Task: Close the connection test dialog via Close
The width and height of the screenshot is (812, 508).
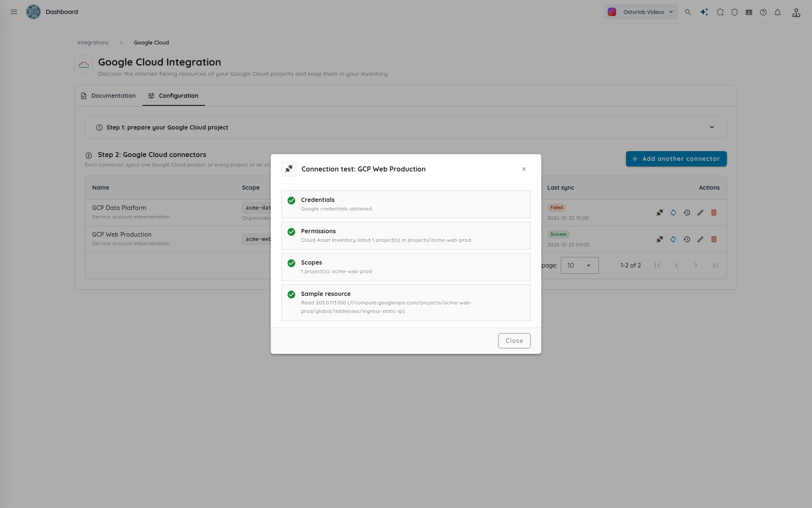Action: 514,341
